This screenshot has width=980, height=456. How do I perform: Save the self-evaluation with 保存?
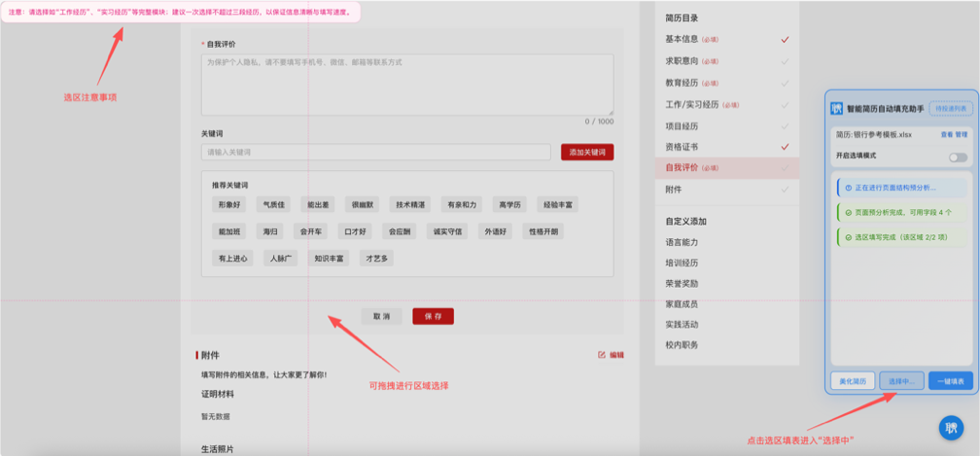click(x=434, y=317)
